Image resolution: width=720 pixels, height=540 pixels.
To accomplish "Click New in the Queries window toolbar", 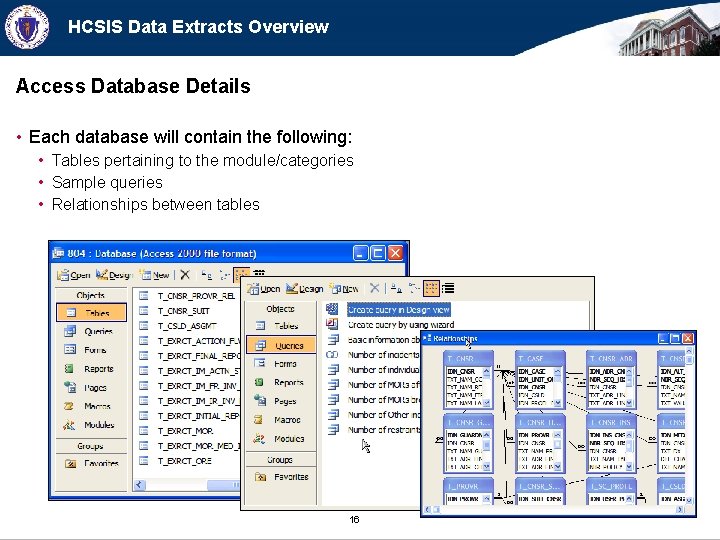I will pos(344,289).
